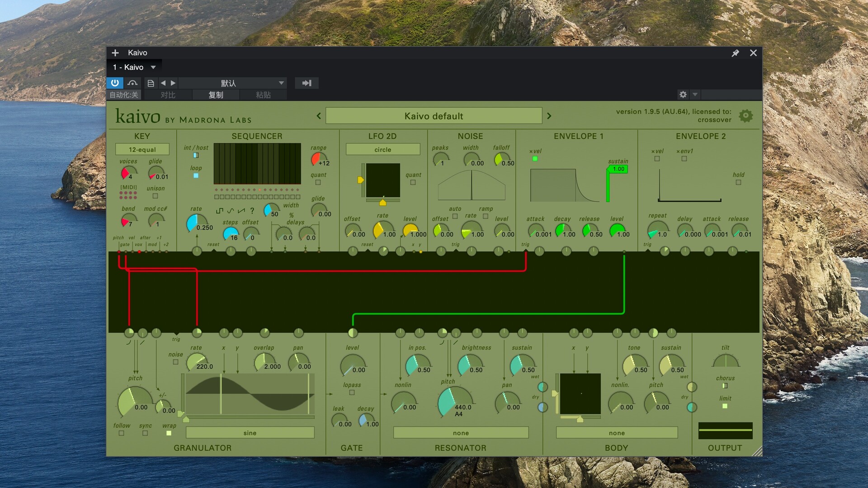868x488 pixels.
Task: Toggle the sequencer loop checkbox
Action: (x=196, y=175)
